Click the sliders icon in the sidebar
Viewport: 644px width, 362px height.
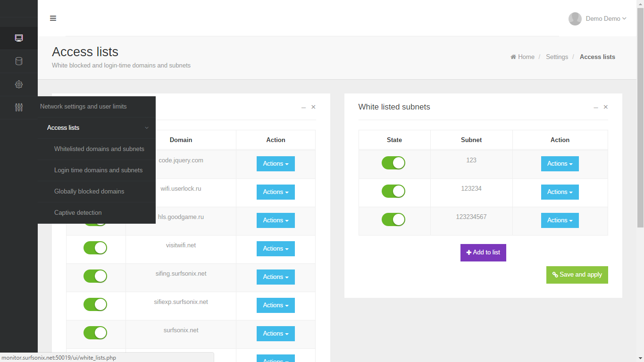click(19, 108)
